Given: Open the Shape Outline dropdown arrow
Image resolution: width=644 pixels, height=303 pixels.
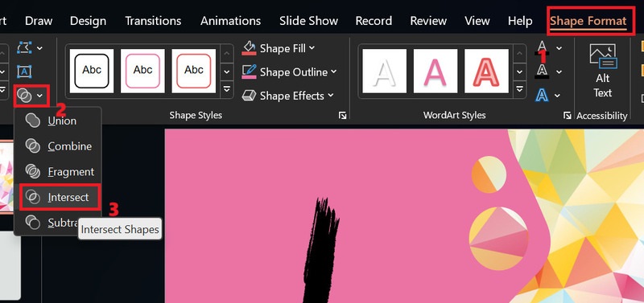Looking at the screenshot, I should pos(333,72).
